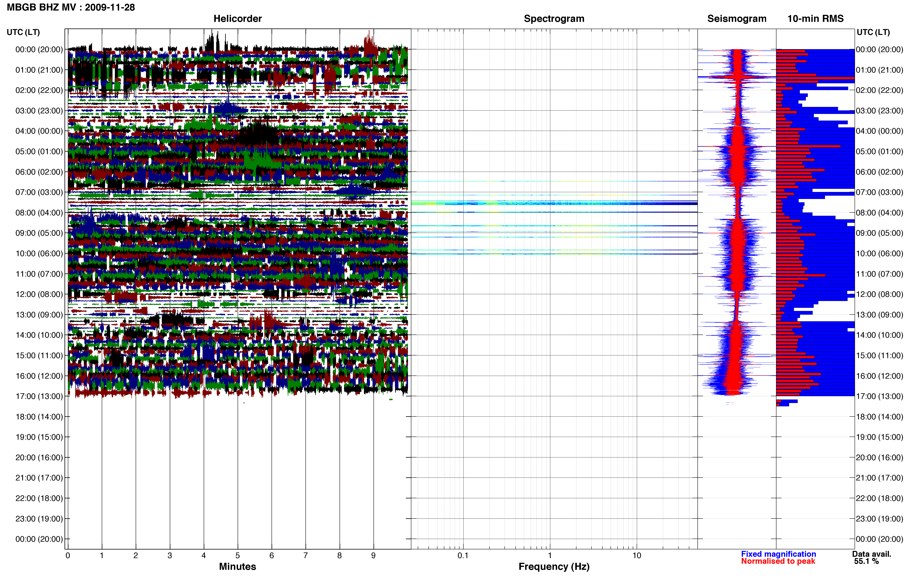Click the 'Data avail.' label
The height and width of the screenshot is (578, 924).
[872, 554]
